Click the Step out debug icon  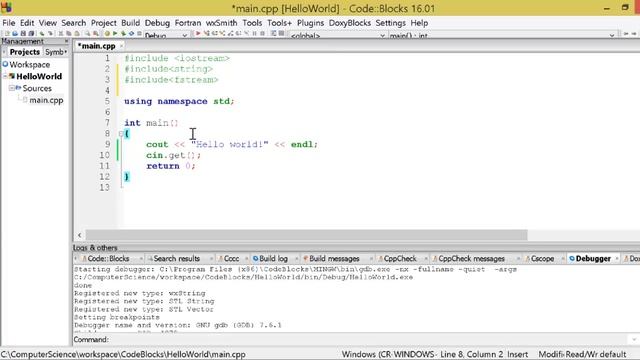pyautogui.click(x=231, y=33)
